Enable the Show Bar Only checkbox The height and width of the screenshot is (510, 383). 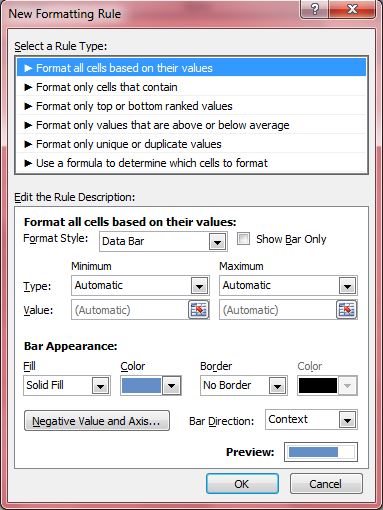coord(243,239)
